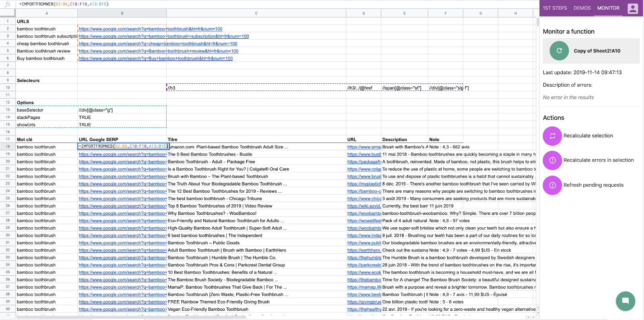The width and height of the screenshot is (644, 320).
Task: Switch to the DEMOS tab
Action: coord(582,8)
